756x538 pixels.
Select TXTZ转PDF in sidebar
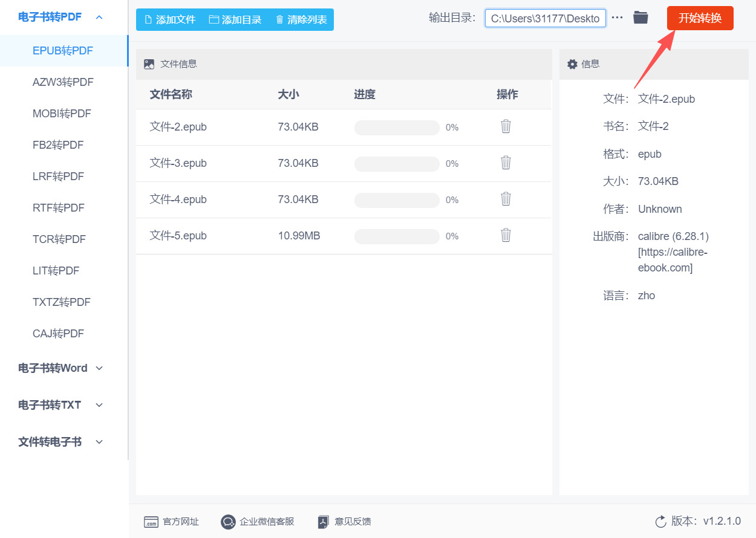coord(61,302)
